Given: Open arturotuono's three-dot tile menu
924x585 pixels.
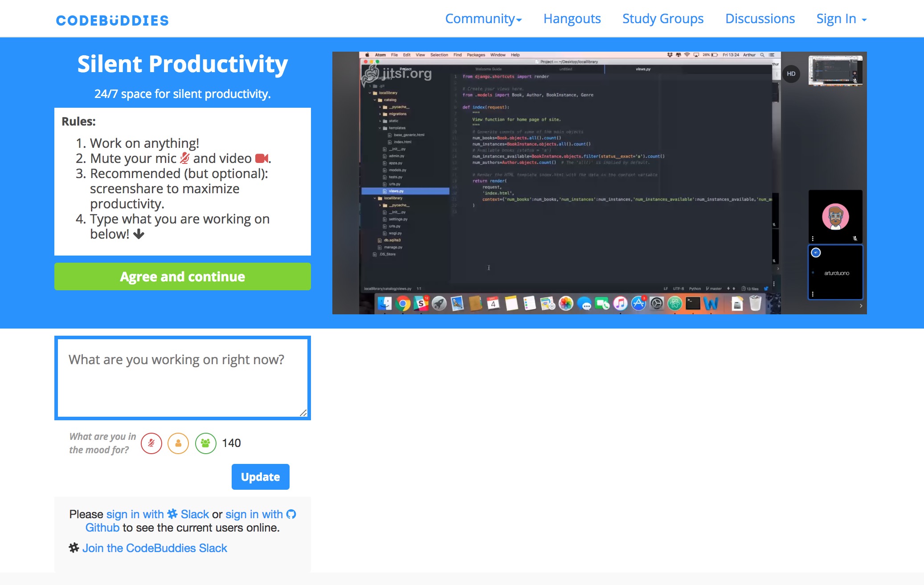Looking at the screenshot, I should 813,293.
